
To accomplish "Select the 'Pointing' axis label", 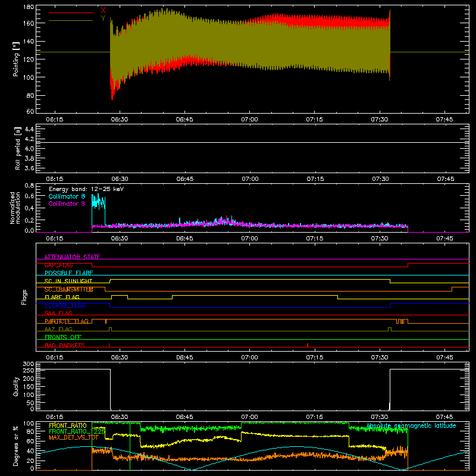I will tap(16, 59).
